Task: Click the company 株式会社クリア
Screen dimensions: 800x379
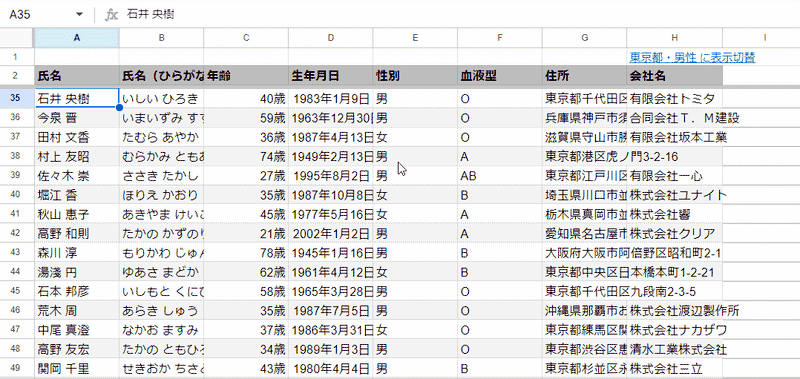Action: pos(674,234)
